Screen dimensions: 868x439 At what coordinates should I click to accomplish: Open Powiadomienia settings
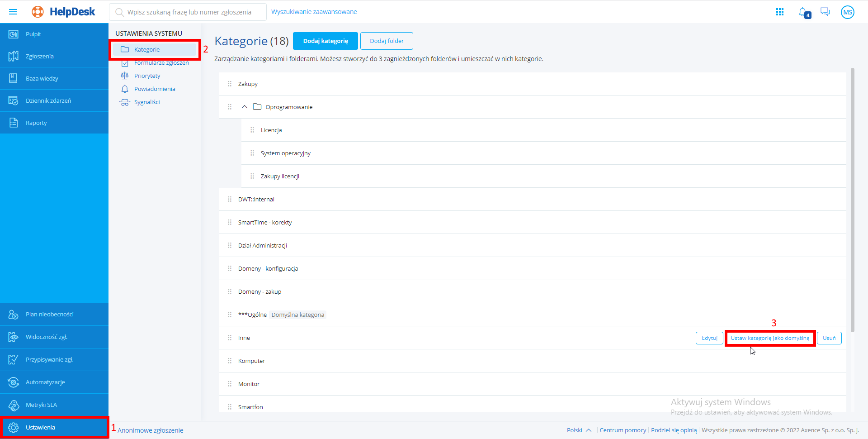[155, 89]
